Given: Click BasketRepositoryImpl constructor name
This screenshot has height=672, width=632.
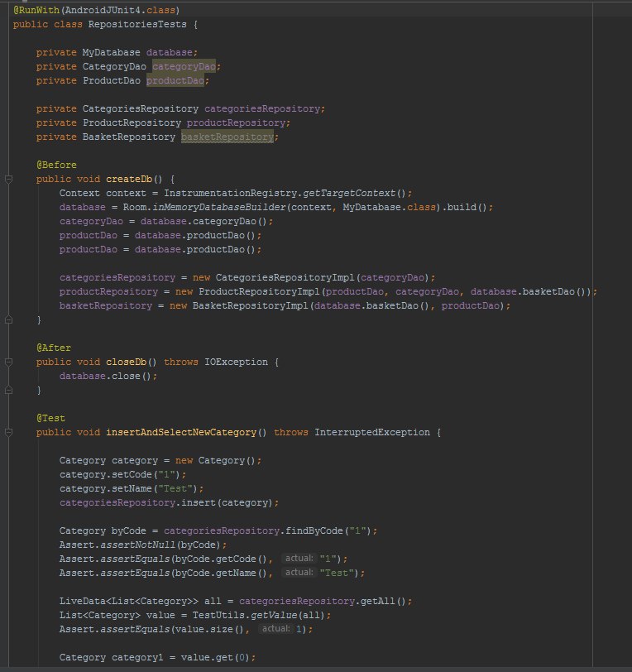Looking at the screenshot, I should 250,306.
